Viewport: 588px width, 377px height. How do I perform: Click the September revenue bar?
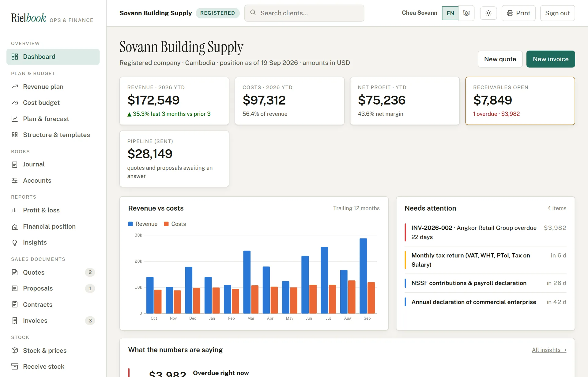(x=363, y=276)
